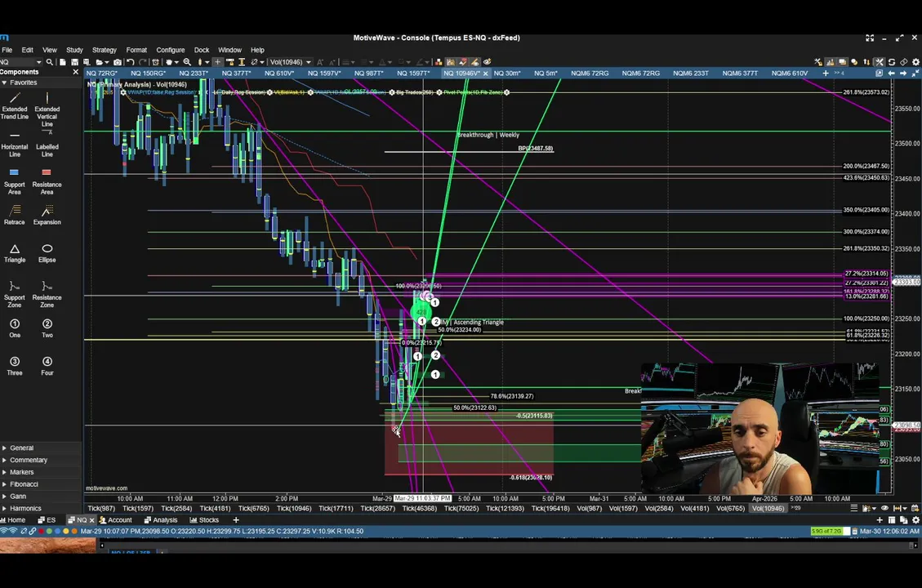This screenshot has height=588, width=922.
Task: Toggle the wrench-and-screwdriver tools icon
Action: point(879,62)
